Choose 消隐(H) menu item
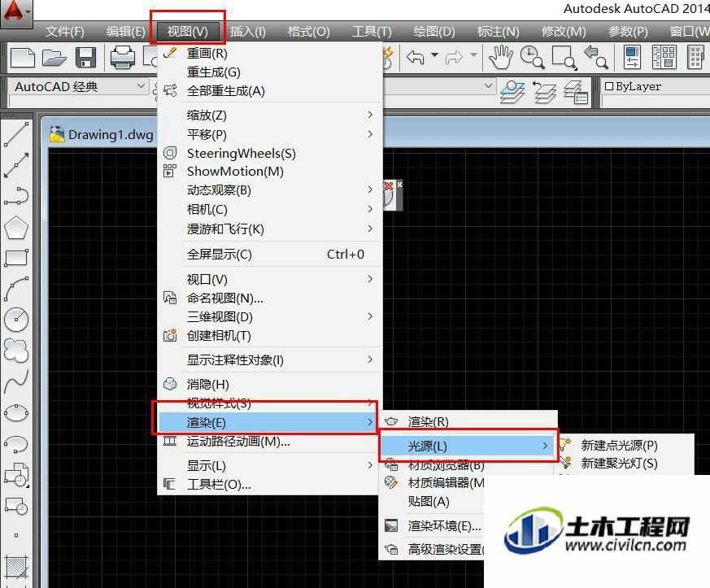Viewport: 710px width, 588px height. pos(270,385)
